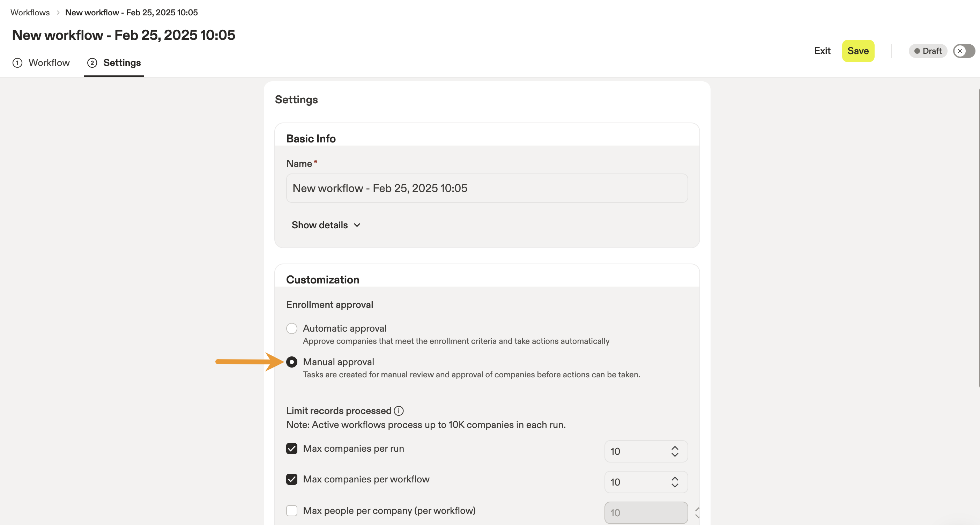Screen dimensions: 980x525
Task: Click Max companies per run number field
Action: (x=646, y=452)
